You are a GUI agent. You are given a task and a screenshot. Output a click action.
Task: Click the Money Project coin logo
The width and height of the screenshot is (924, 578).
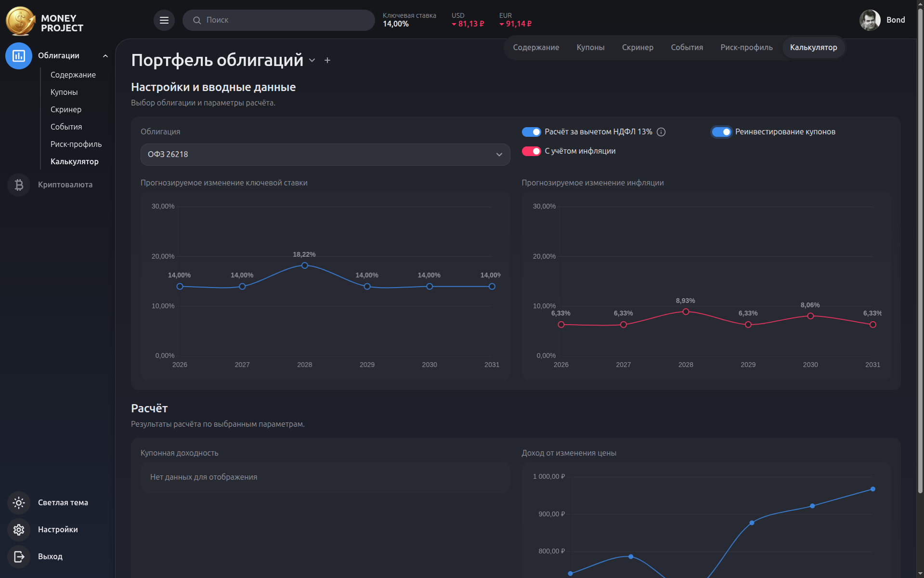(20, 21)
